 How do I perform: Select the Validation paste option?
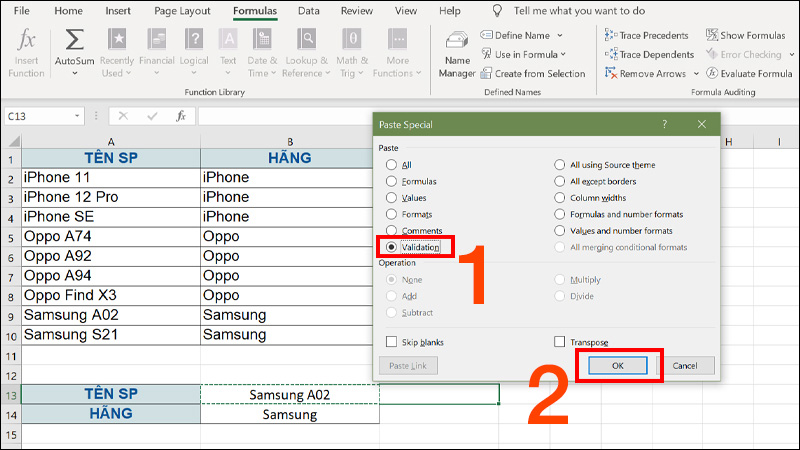click(391, 247)
